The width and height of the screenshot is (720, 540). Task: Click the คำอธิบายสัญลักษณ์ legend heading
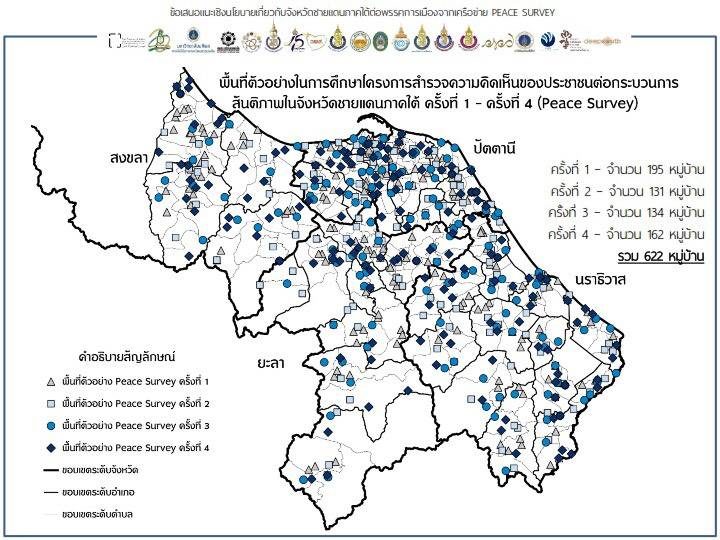(x=127, y=356)
